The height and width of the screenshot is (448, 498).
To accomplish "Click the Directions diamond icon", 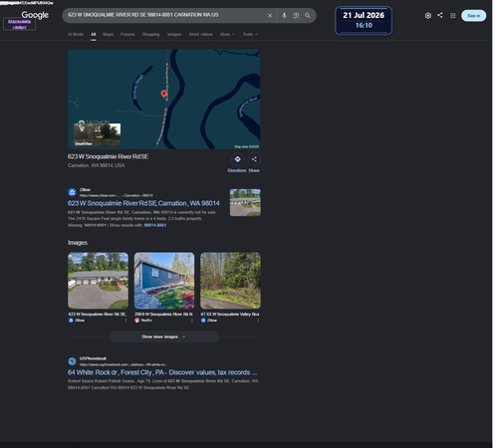I will pyautogui.click(x=238, y=159).
